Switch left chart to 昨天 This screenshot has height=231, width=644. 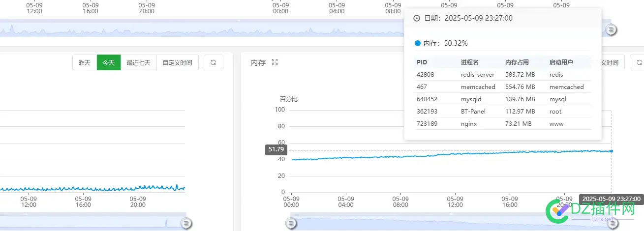(84, 63)
